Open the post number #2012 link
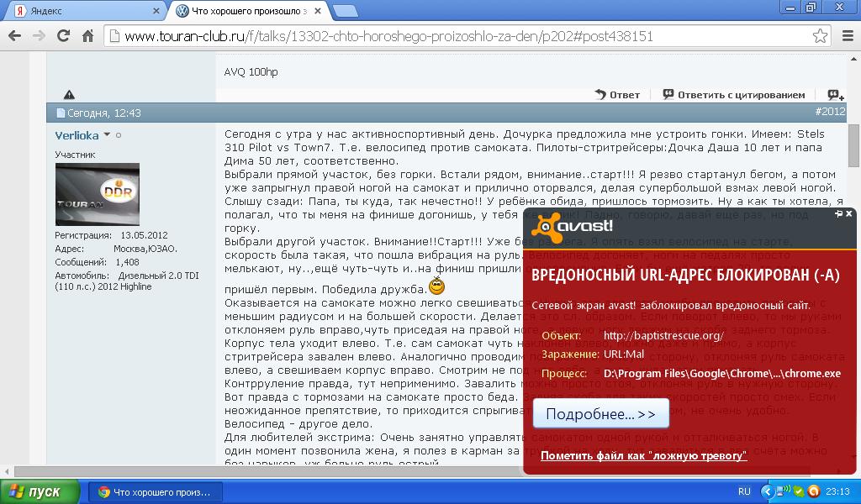The width and height of the screenshot is (861, 504). (x=830, y=112)
